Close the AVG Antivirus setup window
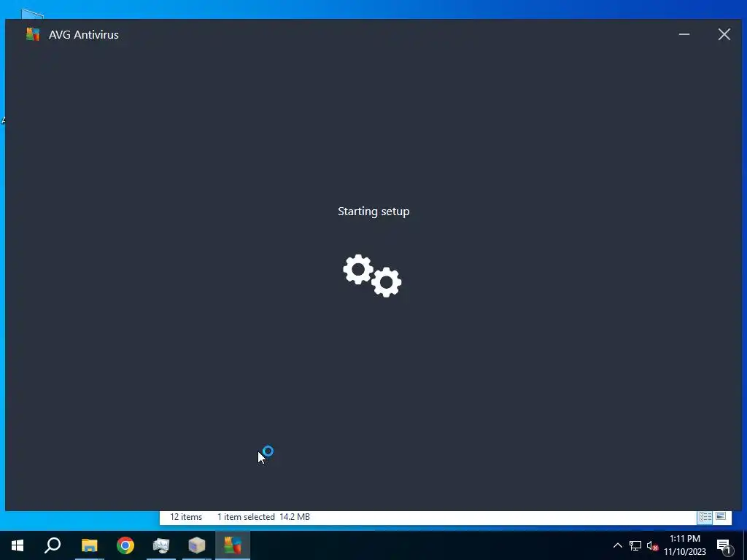The image size is (747, 560). [724, 34]
